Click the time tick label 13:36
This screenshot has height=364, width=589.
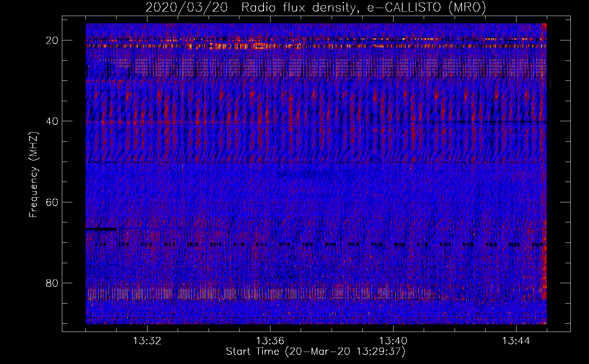click(270, 341)
